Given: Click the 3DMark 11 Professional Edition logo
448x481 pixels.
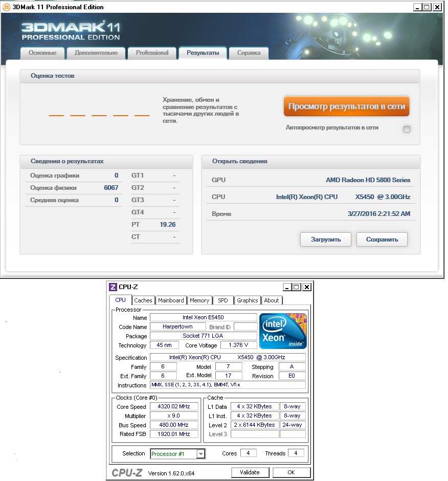Looking at the screenshot, I should coord(71,31).
